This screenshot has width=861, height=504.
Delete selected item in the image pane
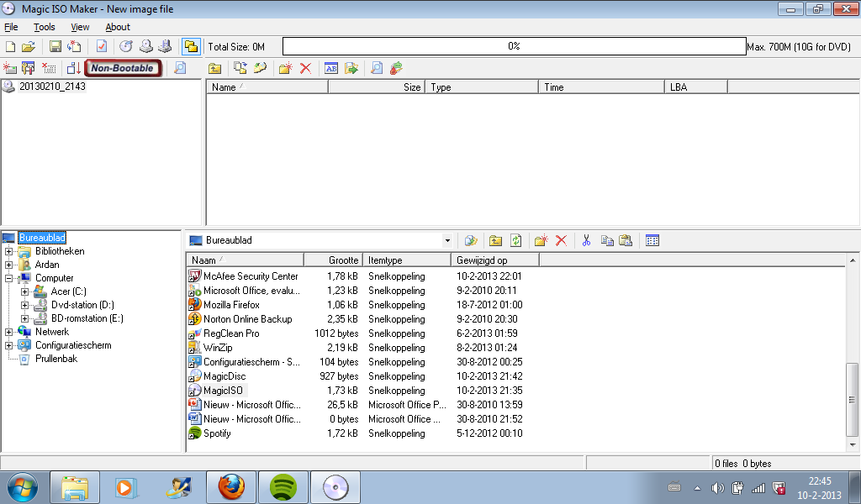pos(305,68)
